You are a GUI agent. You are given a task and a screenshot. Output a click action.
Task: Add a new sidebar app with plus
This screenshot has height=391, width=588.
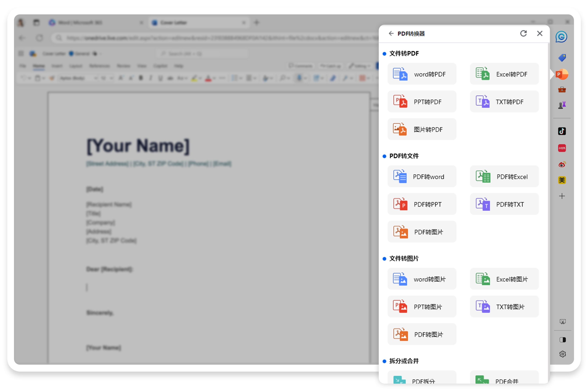coord(562,196)
